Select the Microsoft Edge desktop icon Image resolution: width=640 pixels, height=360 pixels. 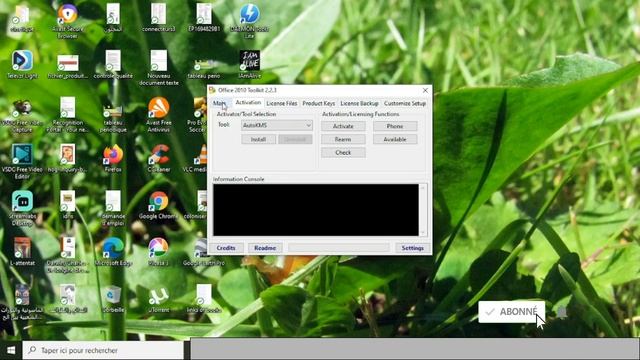point(113,252)
